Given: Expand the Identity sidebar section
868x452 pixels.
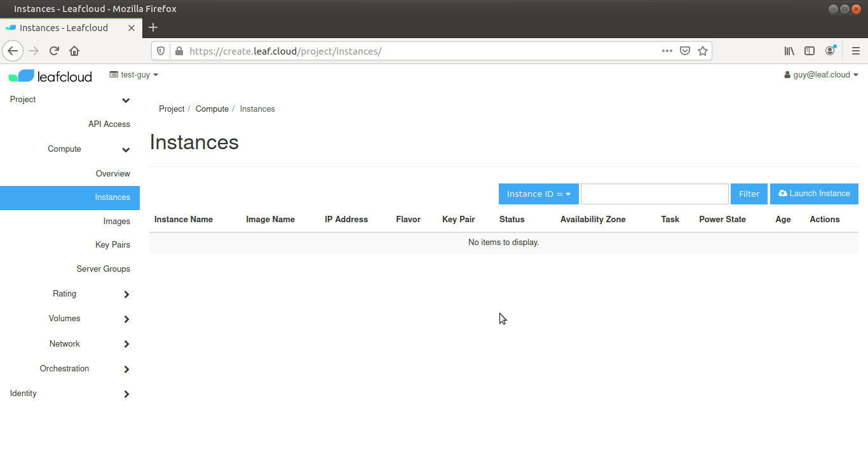Looking at the screenshot, I should coord(70,394).
